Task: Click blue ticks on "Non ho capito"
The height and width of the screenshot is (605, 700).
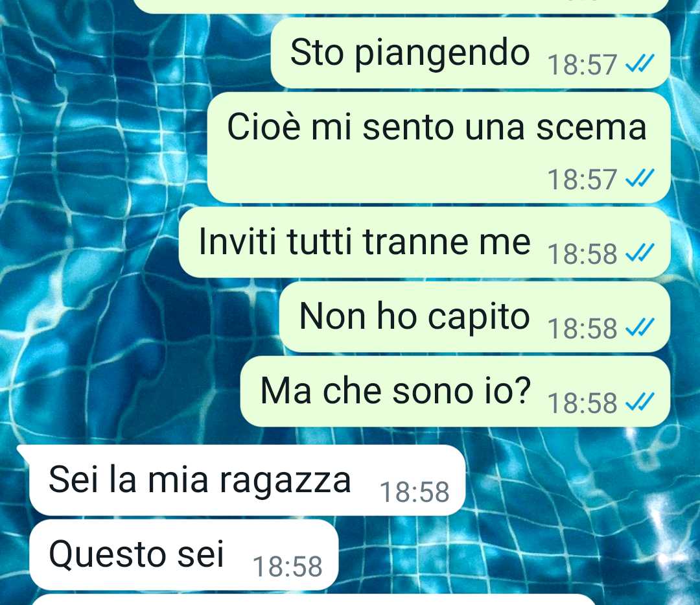Action: [640, 328]
